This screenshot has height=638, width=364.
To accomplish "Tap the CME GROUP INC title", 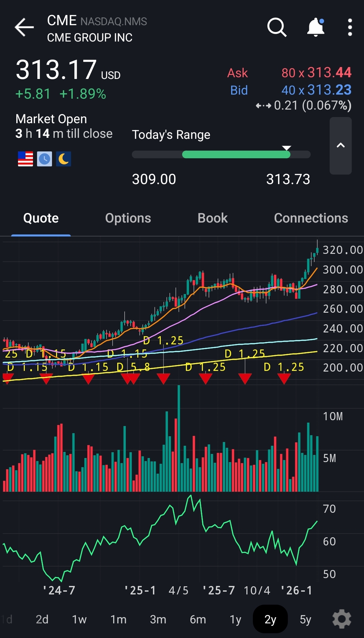I will click(90, 37).
